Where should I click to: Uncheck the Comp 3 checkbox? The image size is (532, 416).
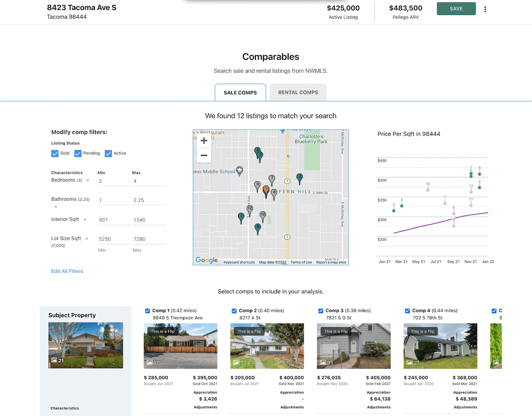[x=321, y=311]
